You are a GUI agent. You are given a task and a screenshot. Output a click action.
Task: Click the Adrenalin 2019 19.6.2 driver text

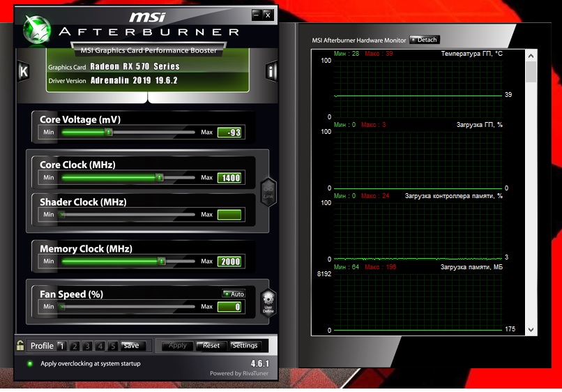click(134, 80)
